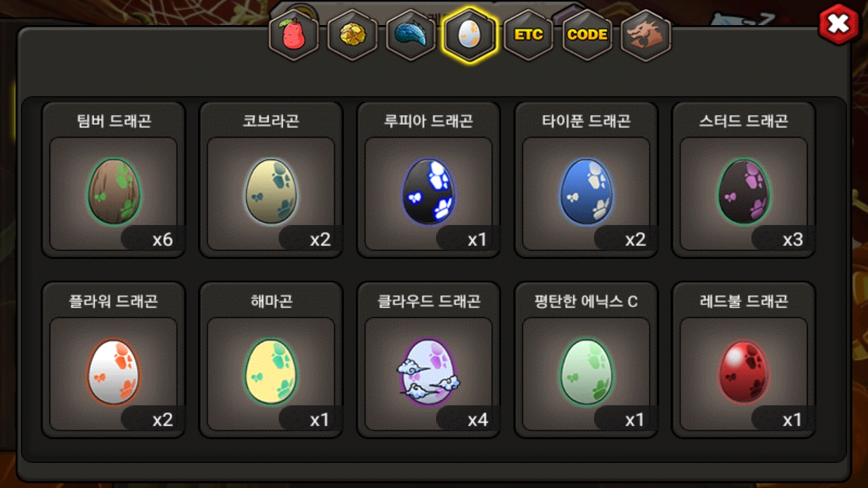Select the egg category tab
Image resolution: width=868 pixels, height=488 pixels.
pyautogui.click(x=469, y=35)
